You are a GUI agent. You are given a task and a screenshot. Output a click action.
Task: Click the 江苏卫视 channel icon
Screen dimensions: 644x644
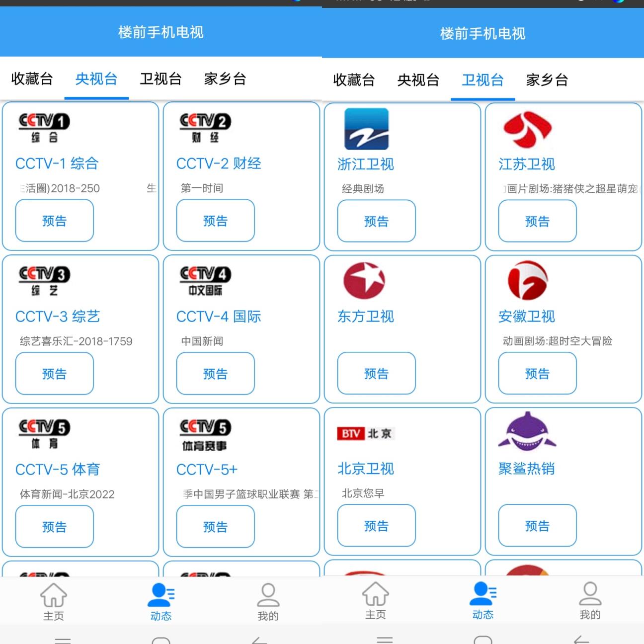(527, 130)
